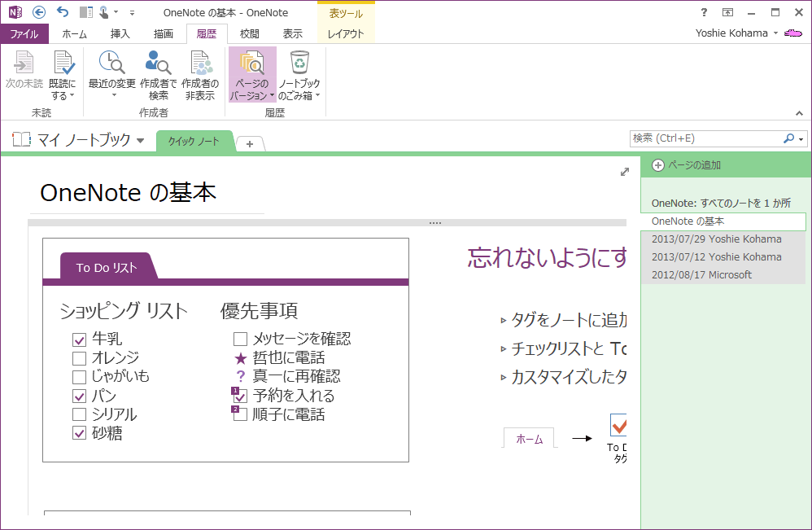Toggle the dock to desktop icon
Image resolution: width=812 pixels, height=530 pixels.
(x=86, y=12)
